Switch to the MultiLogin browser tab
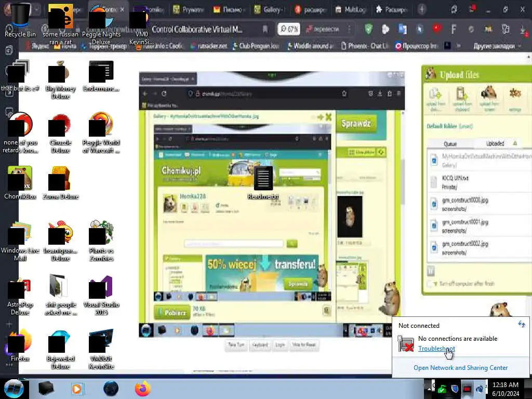 [351, 9]
